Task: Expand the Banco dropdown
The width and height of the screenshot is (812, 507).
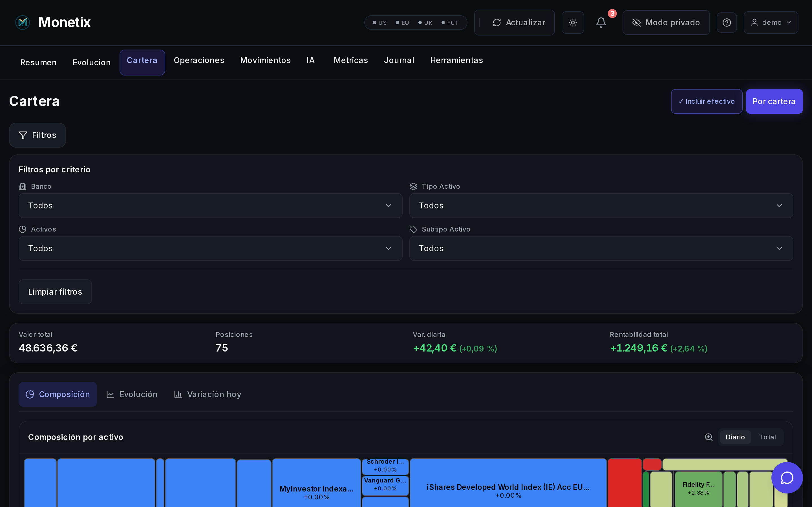Action: [x=210, y=206]
